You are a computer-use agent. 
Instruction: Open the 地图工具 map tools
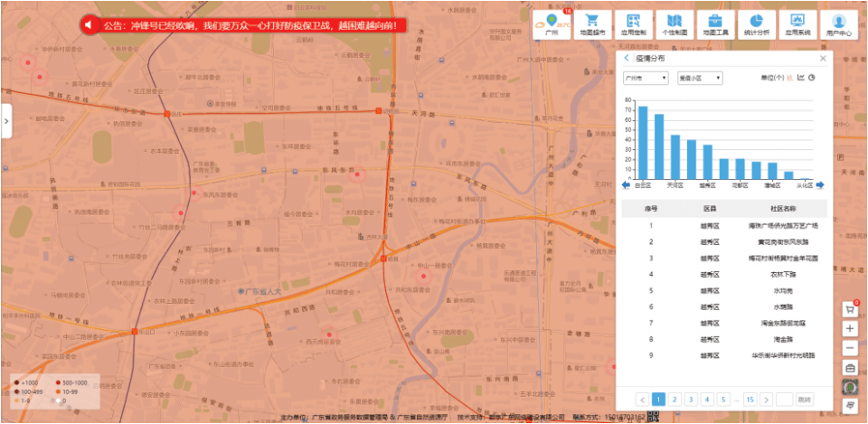(x=714, y=24)
